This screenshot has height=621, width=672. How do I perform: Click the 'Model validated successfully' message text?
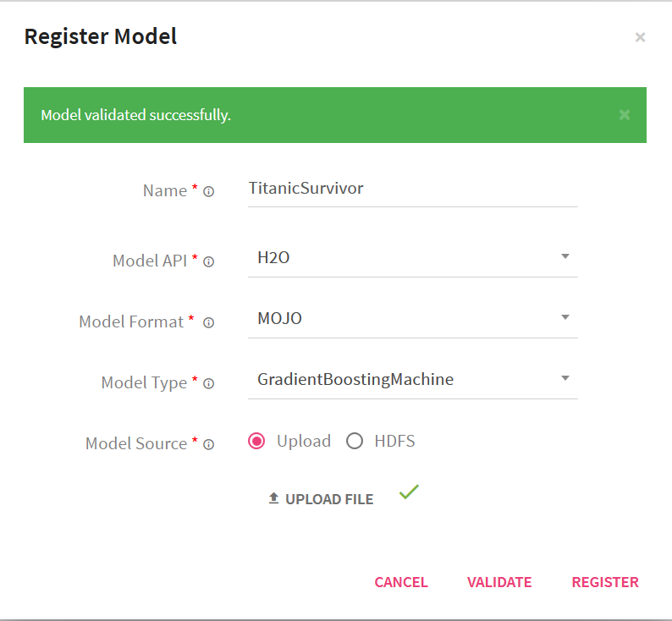coord(136,115)
